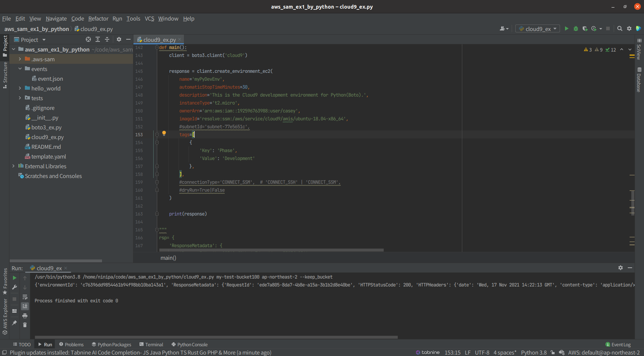Print the Run console output
The height and width of the screenshot is (356, 644).
point(25,316)
